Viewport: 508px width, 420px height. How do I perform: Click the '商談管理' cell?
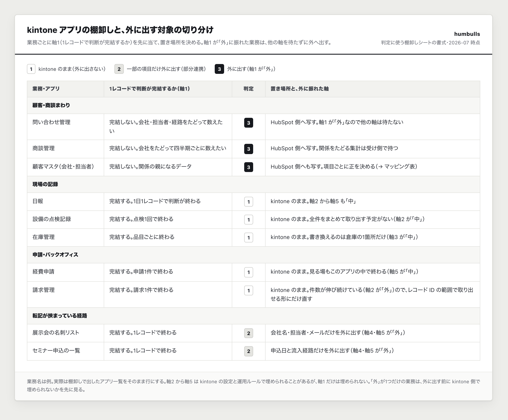[x=65, y=149]
